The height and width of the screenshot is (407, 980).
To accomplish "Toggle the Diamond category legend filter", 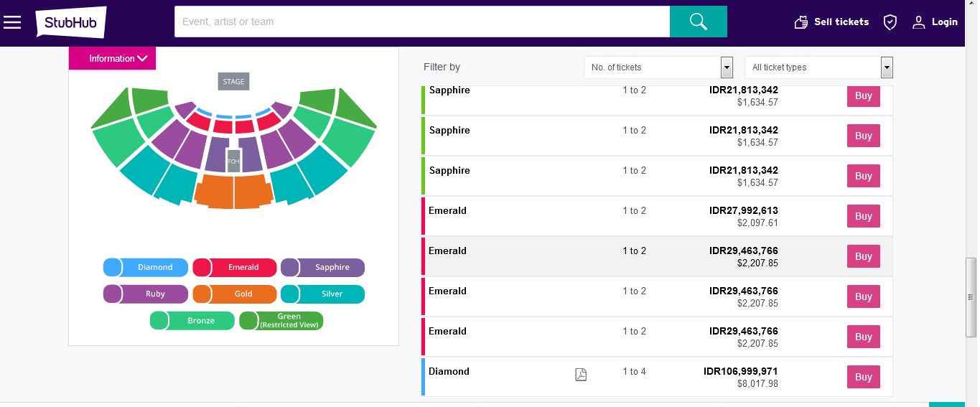I will 146,267.
